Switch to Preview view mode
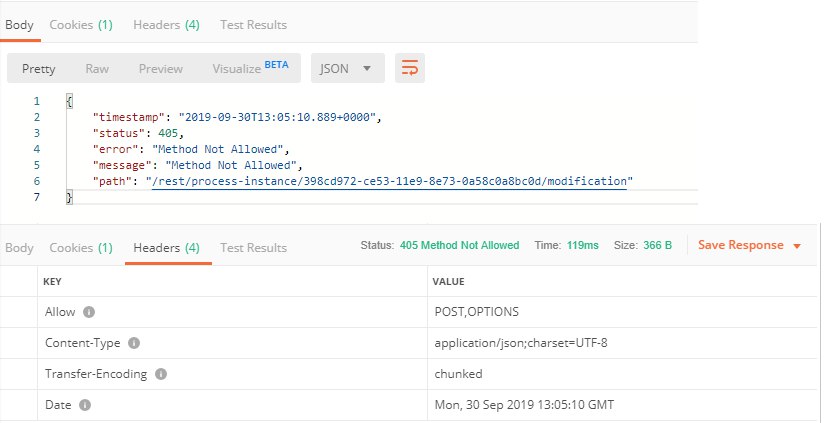The height and width of the screenshot is (423, 824). click(x=161, y=69)
